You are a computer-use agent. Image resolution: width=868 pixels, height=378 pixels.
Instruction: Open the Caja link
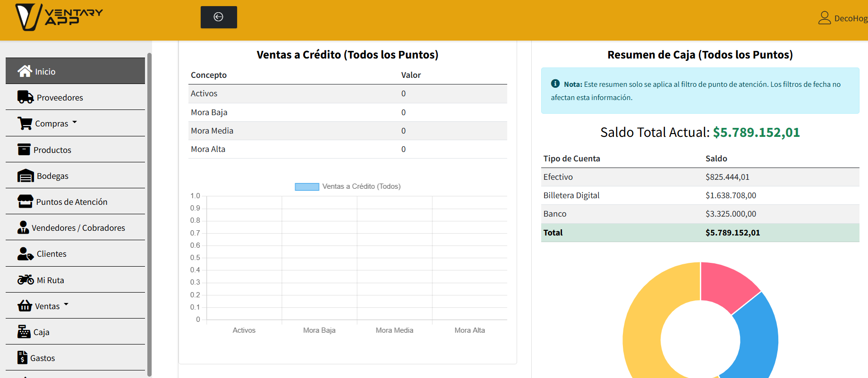(x=75, y=332)
